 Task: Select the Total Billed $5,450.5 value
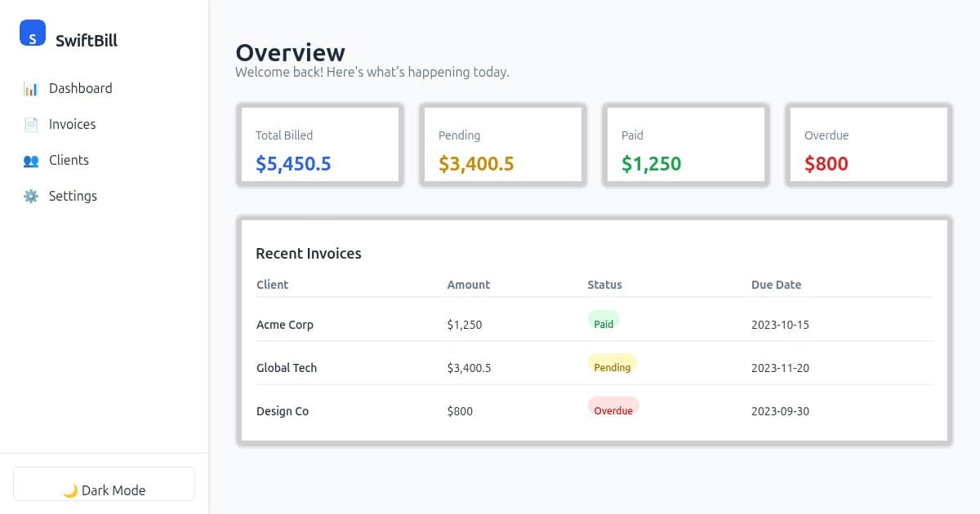(x=293, y=163)
